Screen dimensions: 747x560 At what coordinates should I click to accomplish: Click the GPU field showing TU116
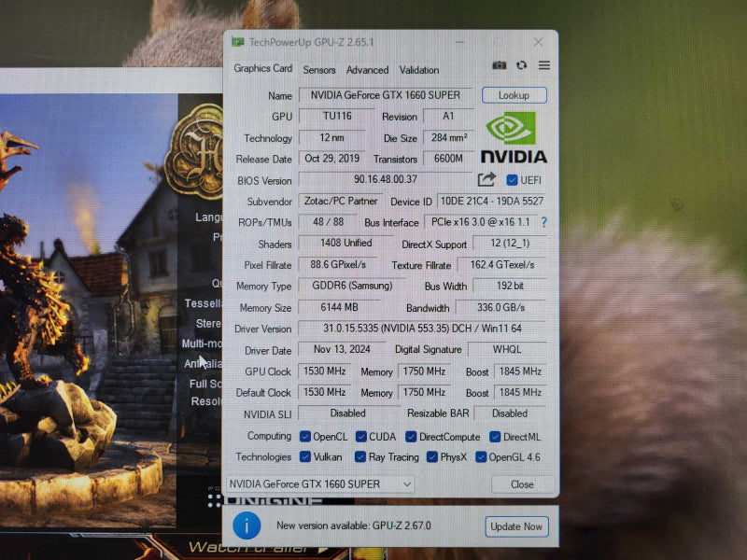[337, 116]
